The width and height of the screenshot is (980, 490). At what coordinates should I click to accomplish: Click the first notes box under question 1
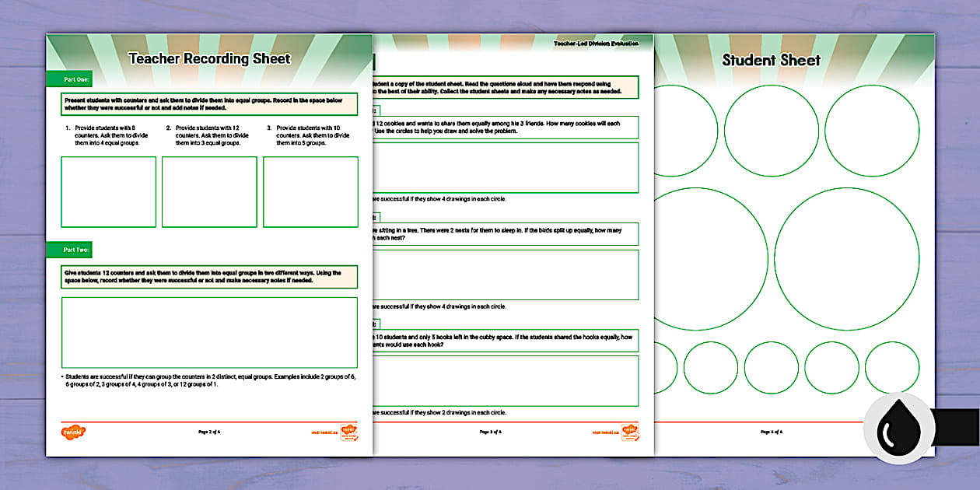click(108, 192)
